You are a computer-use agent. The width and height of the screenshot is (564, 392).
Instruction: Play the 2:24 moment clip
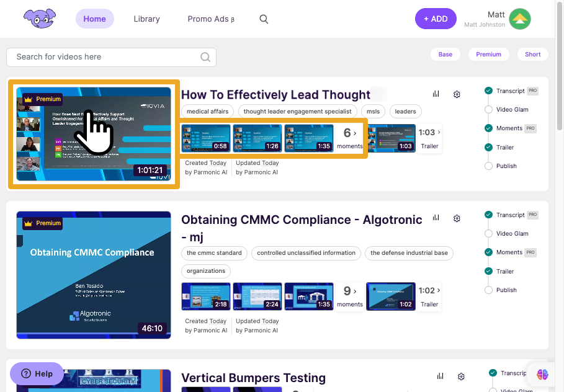tap(257, 296)
